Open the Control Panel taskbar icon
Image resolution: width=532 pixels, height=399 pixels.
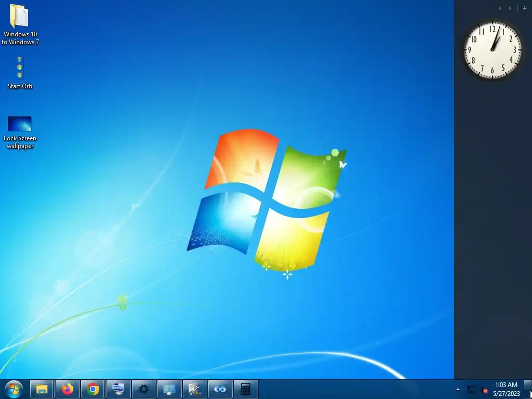coord(169,389)
